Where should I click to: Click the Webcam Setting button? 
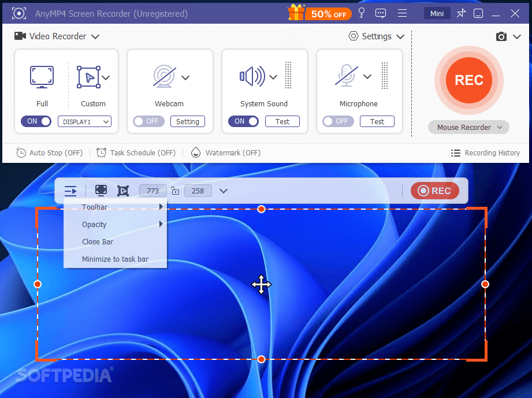point(188,121)
